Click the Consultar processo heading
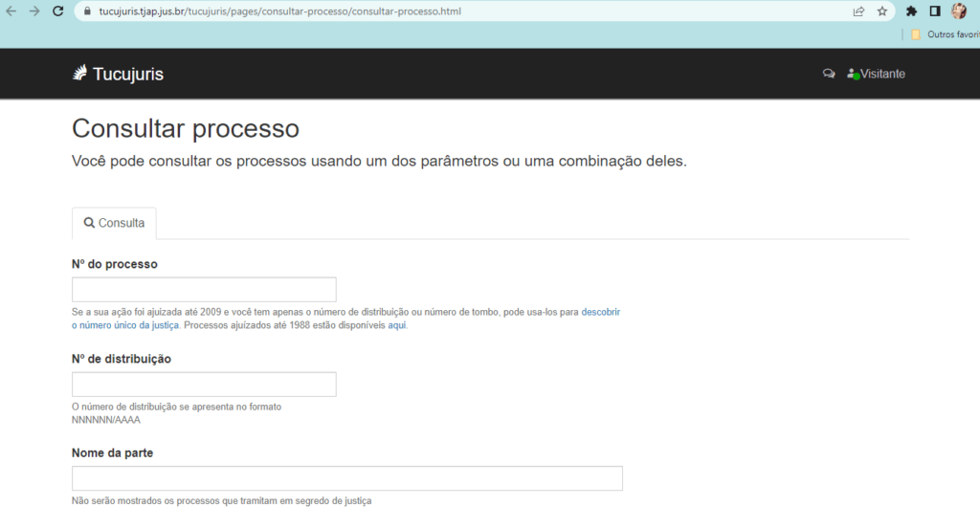980x507 pixels. click(186, 128)
